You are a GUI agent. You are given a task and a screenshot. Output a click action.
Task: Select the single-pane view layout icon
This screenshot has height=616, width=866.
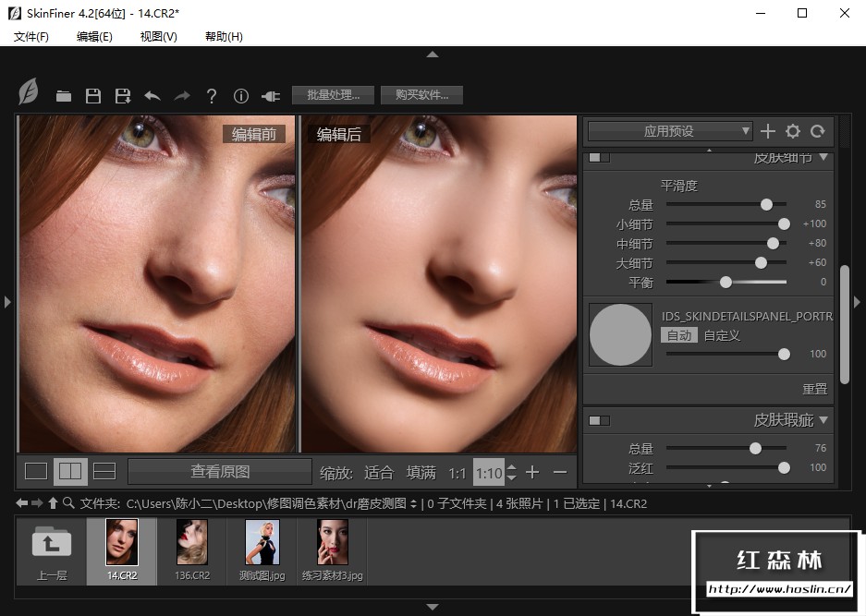(36, 472)
